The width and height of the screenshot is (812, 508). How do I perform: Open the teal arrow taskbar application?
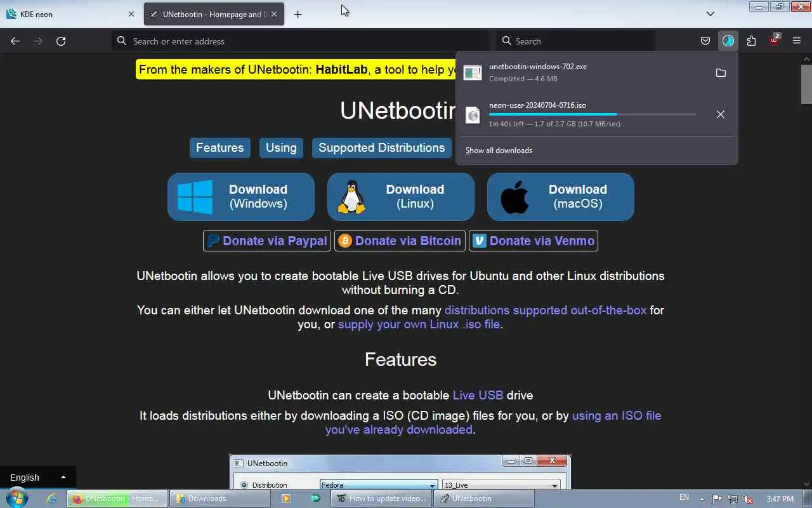(315, 498)
